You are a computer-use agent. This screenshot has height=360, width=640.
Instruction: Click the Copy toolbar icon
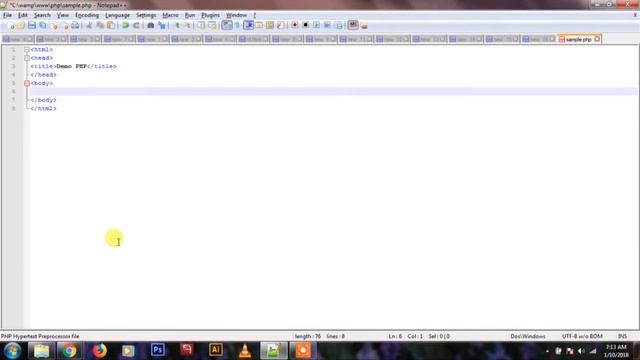(x=100, y=25)
